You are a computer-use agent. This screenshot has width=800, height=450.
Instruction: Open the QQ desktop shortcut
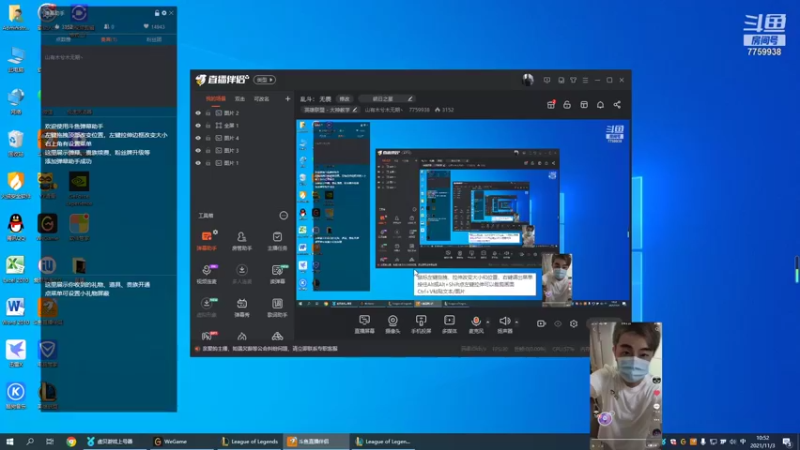15,227
